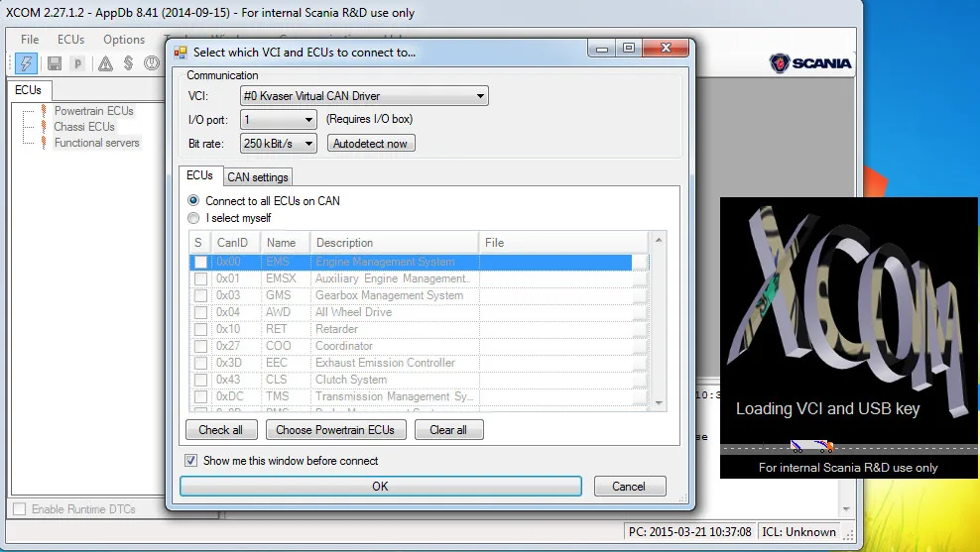Switch to the CAN settings tab
This screenshot has height=552, width=980.
258,177
